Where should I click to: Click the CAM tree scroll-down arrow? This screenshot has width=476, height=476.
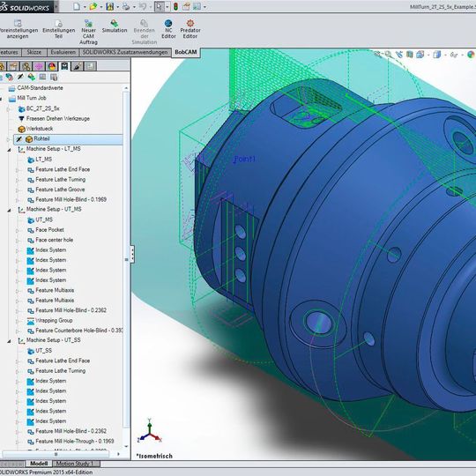[126, 447]
